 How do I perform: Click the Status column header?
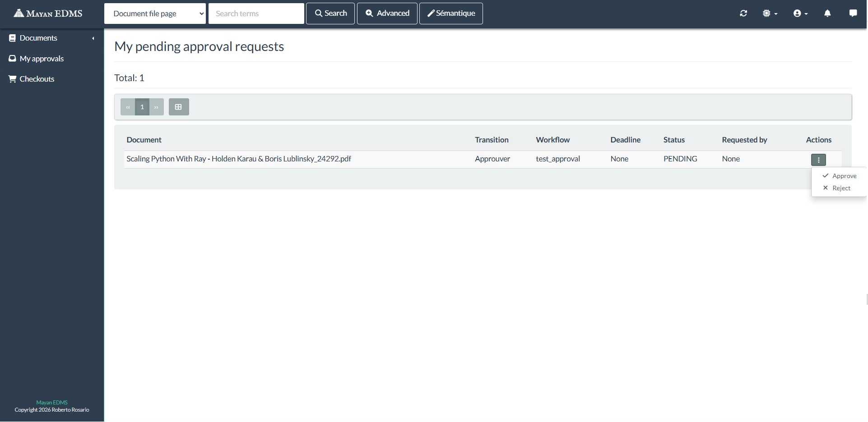674,140
